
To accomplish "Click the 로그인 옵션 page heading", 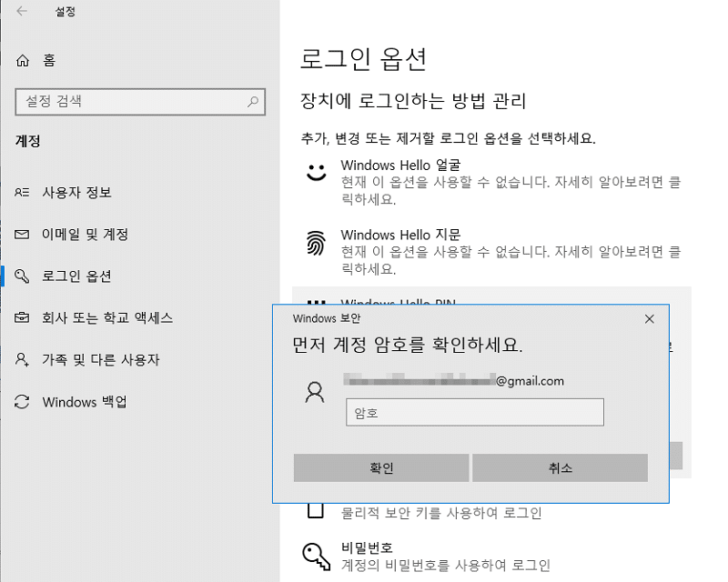I will [x=363, y=59].
